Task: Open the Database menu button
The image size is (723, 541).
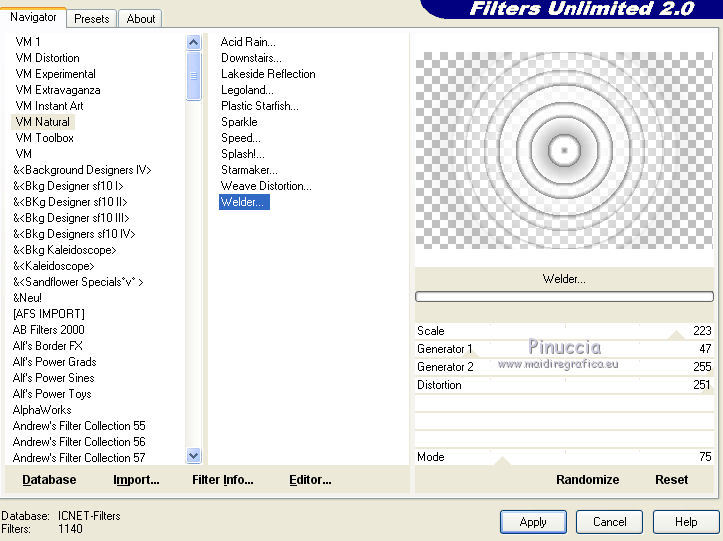Action: pyautogui.click(x=49, y=480)
